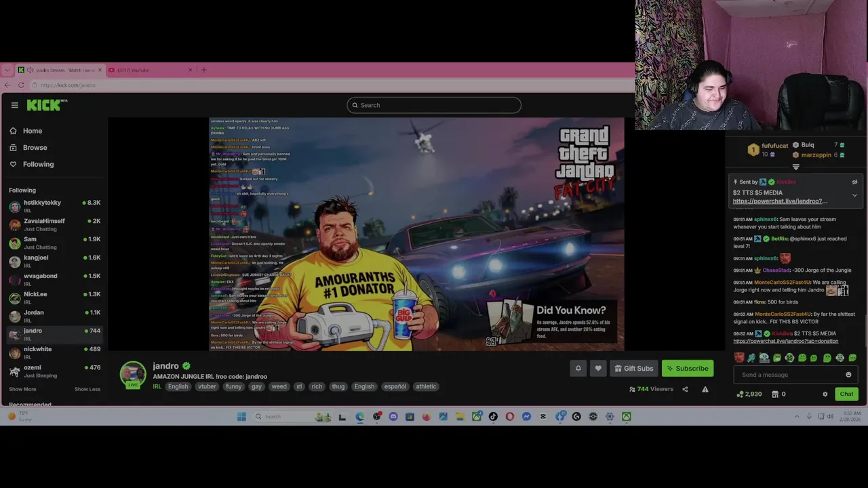Open NickLee channel in Following list
This screenshot has width=868, height=488.
[54, 298]
